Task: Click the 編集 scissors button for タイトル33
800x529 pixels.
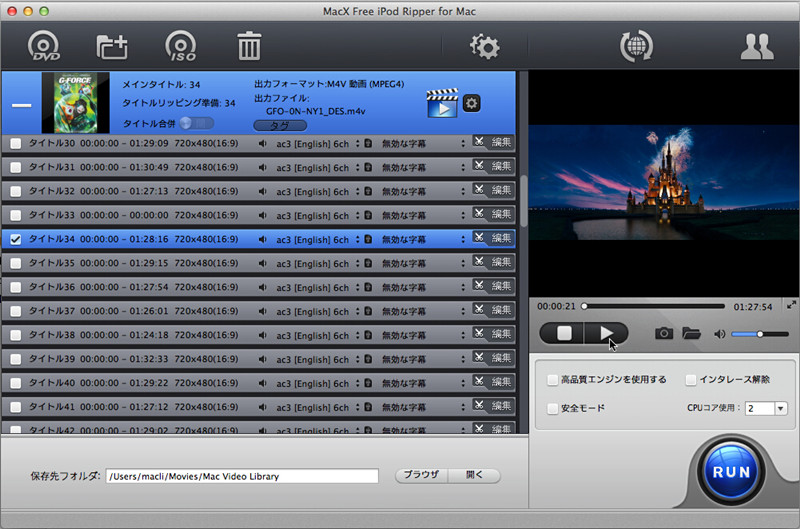Action: [x=493, y=214]
